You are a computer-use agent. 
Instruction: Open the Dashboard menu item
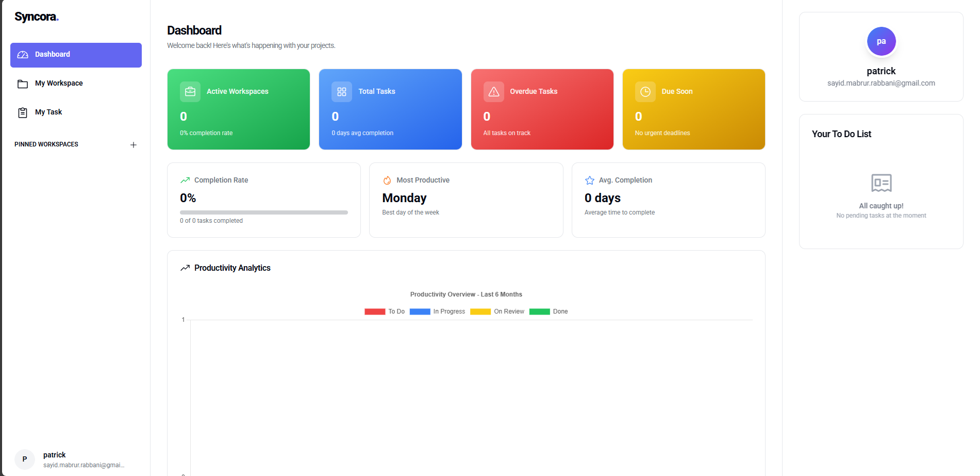point(76,55)
